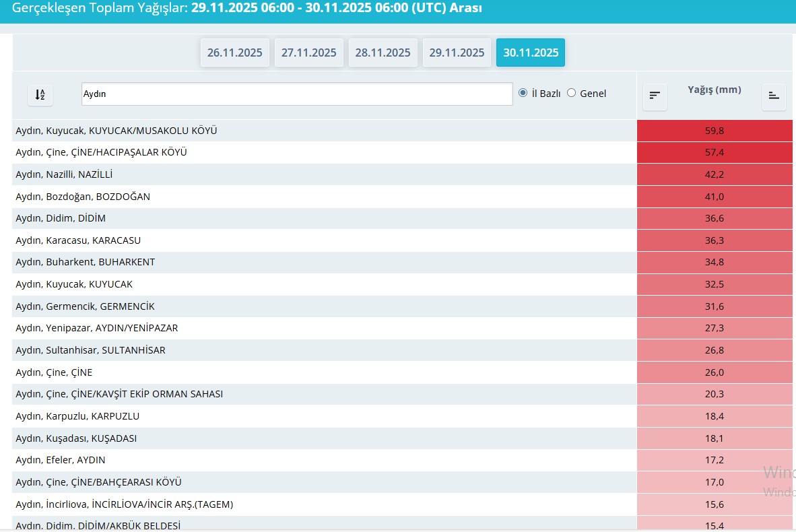Click the dark red 59,8 rainfall cell
This screenshot has width=796, height=532.
point(714,131)
